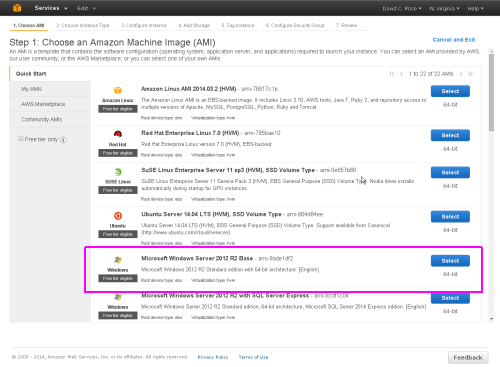
Task: Jump to first page of AMIs
Action: pyautogui.click(x=392, y=74)
